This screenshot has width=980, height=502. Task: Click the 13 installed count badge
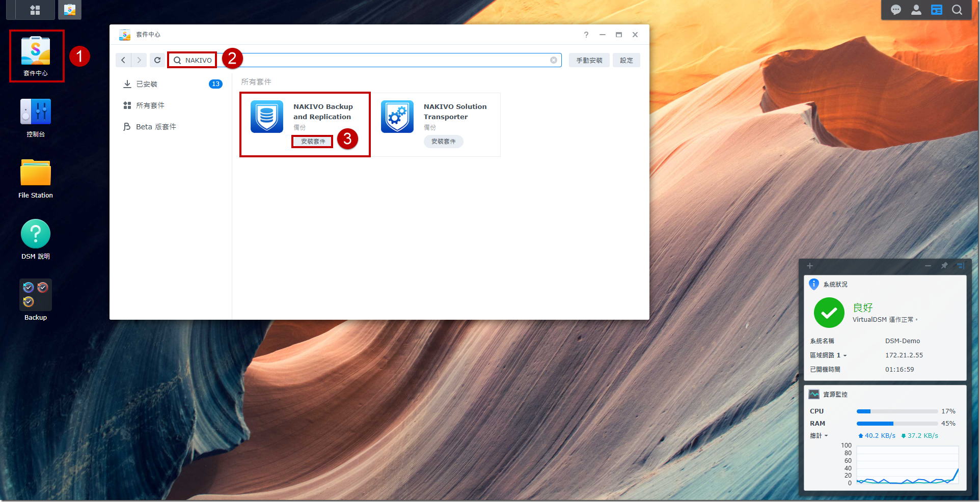coord(215,84)
